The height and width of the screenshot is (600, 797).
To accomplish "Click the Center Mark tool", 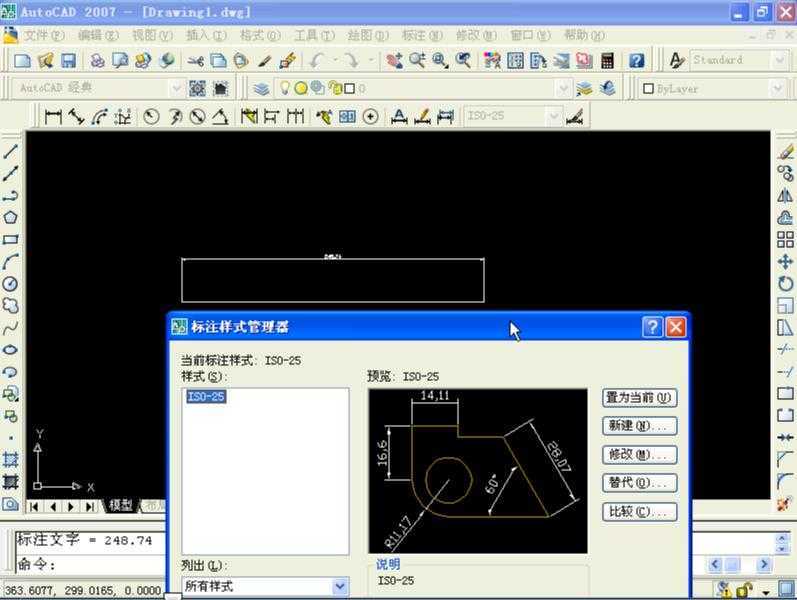I will click(x=371, y=117).
